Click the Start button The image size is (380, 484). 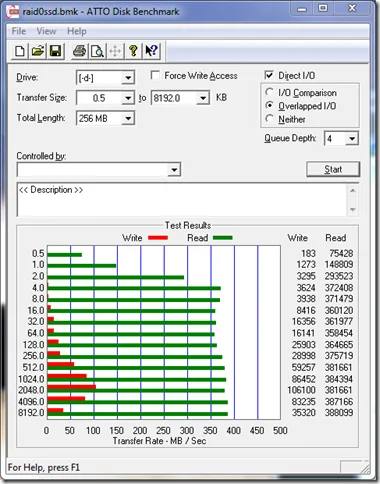[x=333, y=169]
